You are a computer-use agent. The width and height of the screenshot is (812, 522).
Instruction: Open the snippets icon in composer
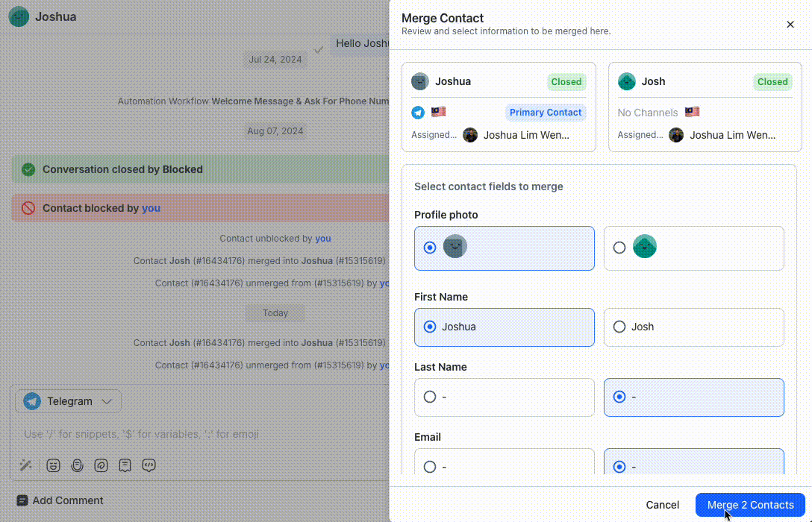coord(125,465)
